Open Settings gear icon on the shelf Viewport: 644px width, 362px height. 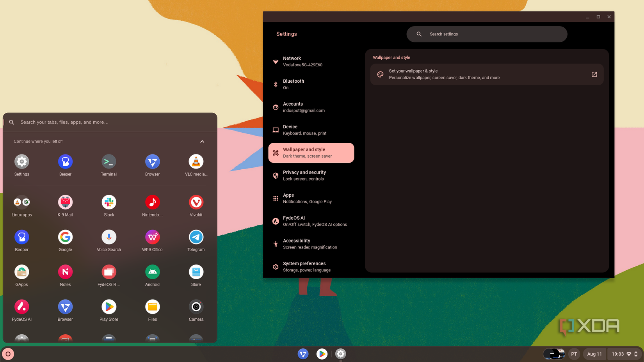click(340, 354)
